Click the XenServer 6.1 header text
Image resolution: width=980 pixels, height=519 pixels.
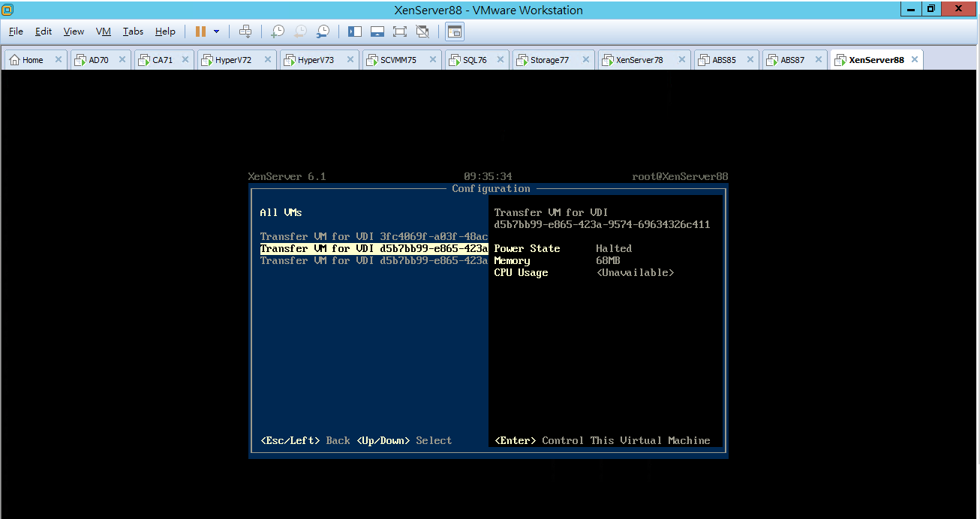(x=287, y=177)
